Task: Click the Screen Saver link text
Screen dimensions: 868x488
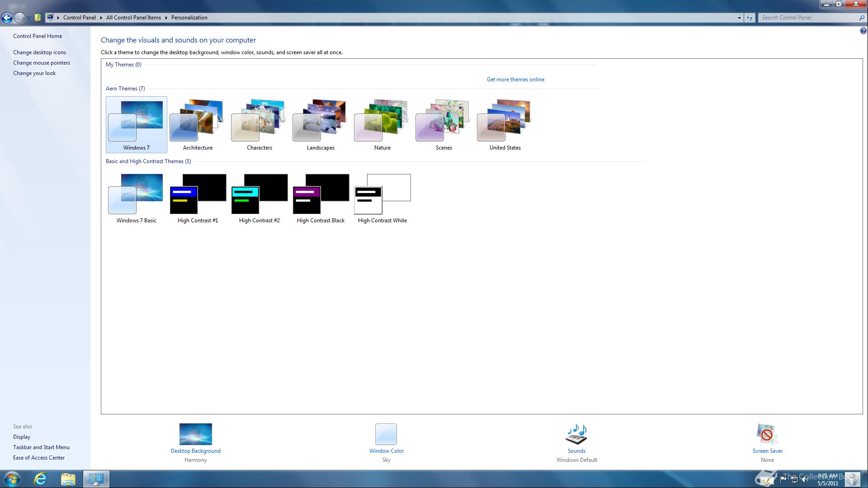Action: [767, 451]
